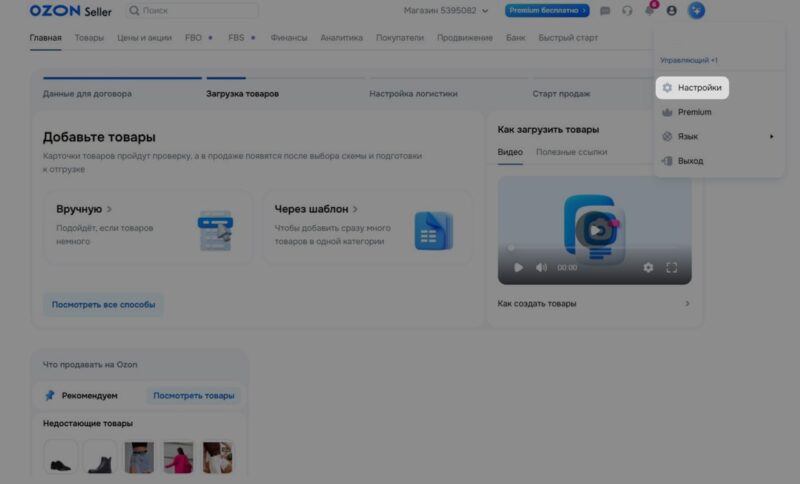
Task: Select the Загрузка товаров step
Action: [x=242, y=94]
